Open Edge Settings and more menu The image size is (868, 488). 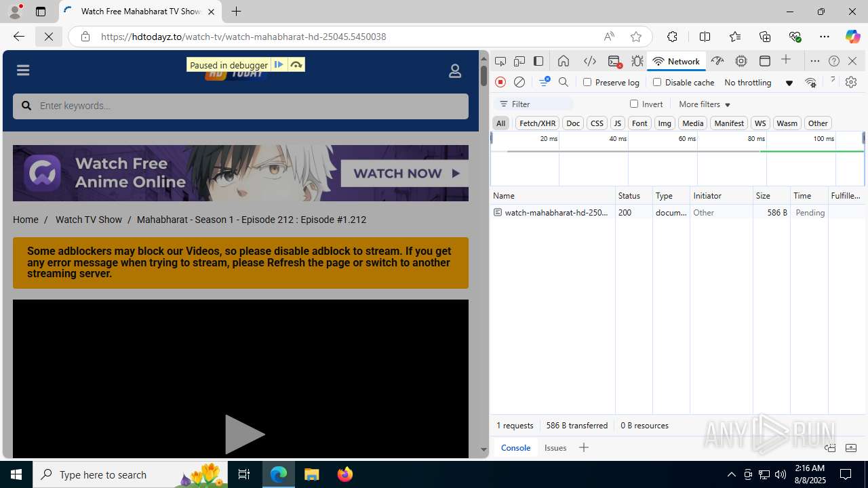pos(825,37)
